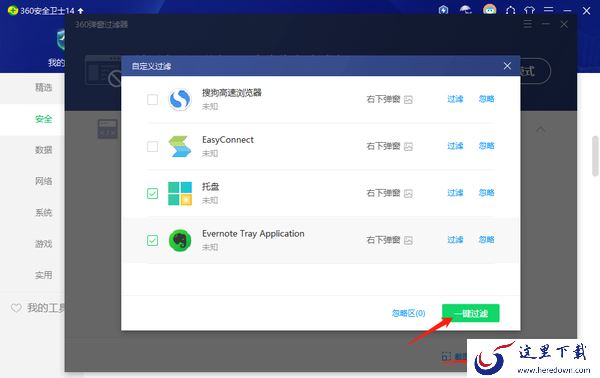Viewport: 600px width, 378px height.
Task: Open the 360弹窗过滤器 window menu icon
Action: 528,24
